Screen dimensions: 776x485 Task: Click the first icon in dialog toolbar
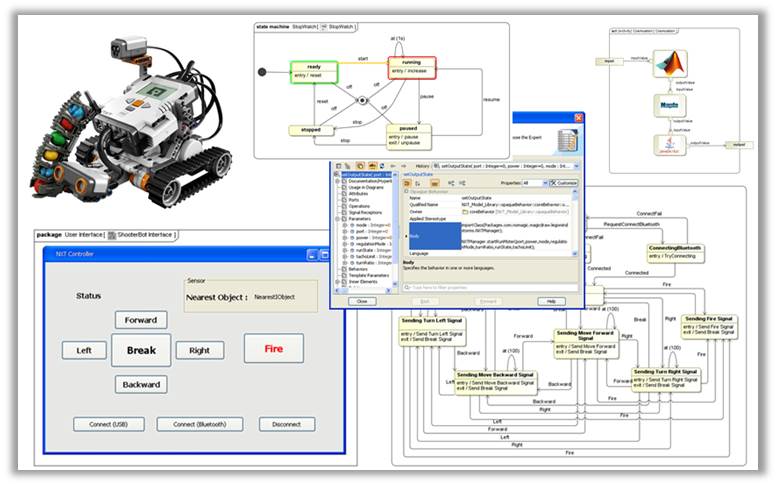[x=339, y=166]
